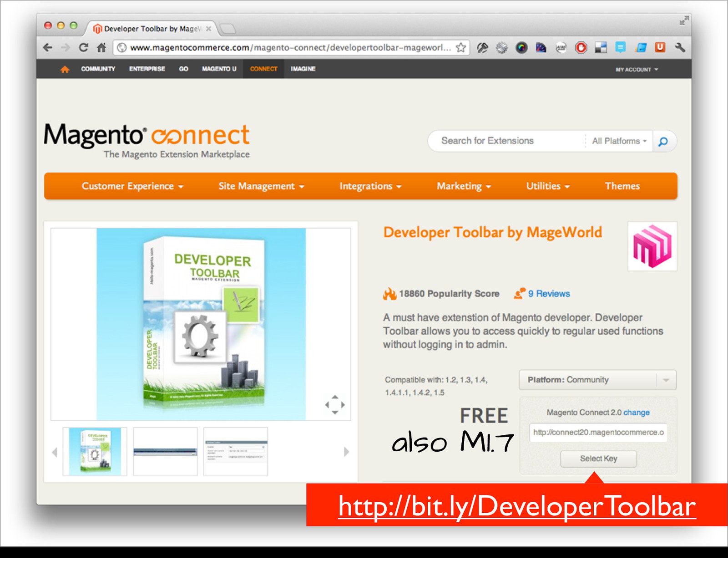Open the browser home icon
The image size is (728, 561).
[101, 47]
